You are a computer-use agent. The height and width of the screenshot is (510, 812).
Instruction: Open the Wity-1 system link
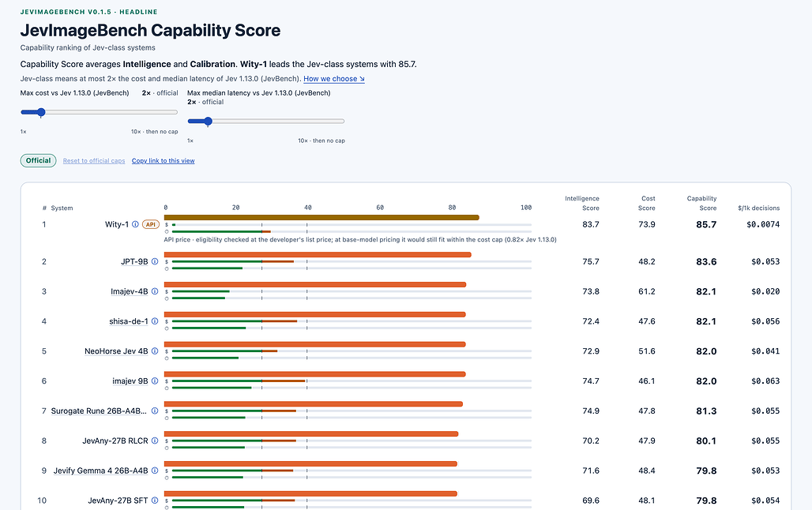click(x=117, y=224)
